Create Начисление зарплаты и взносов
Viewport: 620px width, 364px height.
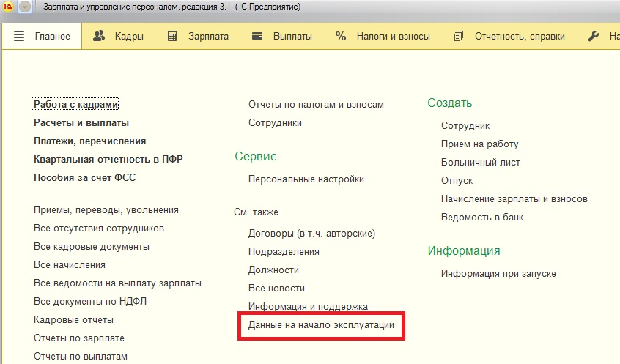(x=514, y=198)
